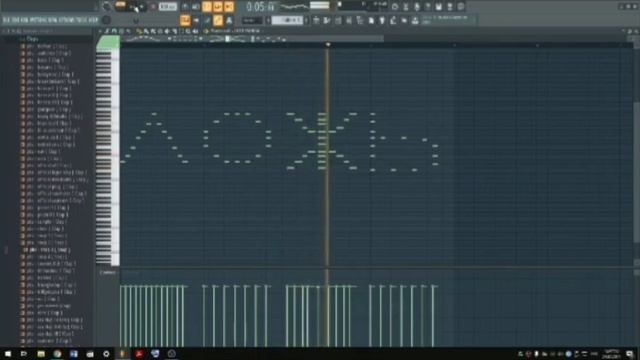Image resolution: width=640 pixels, height=360 pixels.
Task: Click the Record transport button
Action: (x=153, y=7)
